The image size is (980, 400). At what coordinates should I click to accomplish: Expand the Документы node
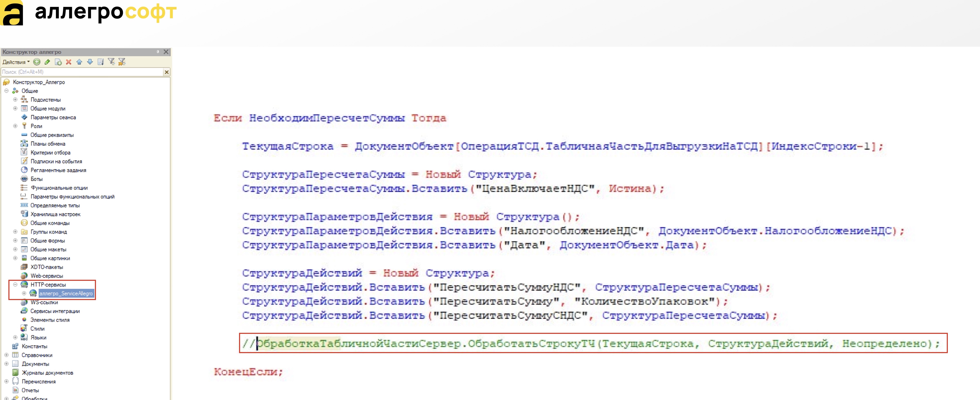click(7, 364)
